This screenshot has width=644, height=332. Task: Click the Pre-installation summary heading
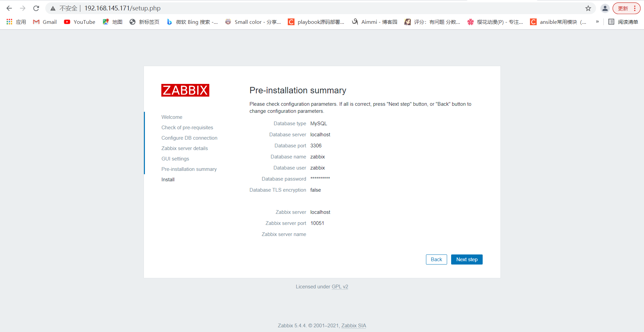pyautogui.click(x=298, y=90)
